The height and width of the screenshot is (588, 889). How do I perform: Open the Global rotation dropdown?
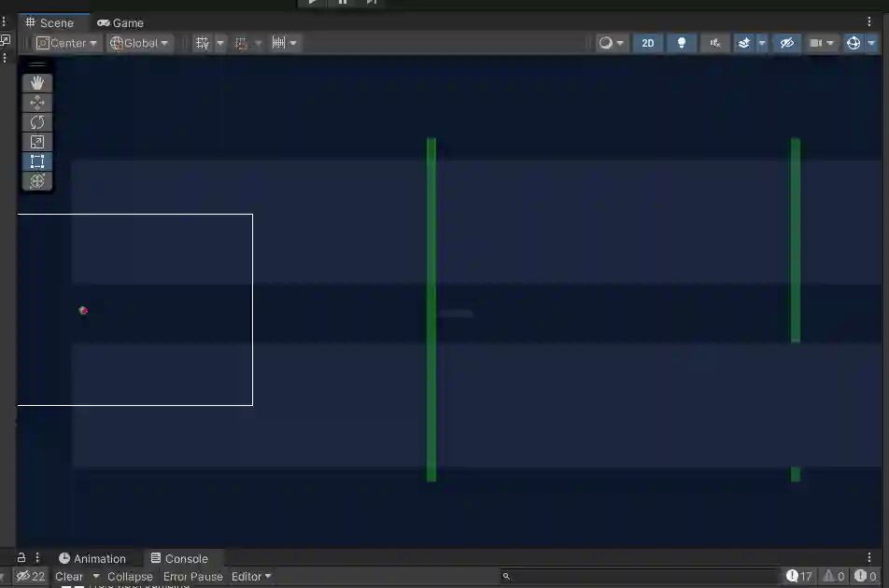pos(139,43)
